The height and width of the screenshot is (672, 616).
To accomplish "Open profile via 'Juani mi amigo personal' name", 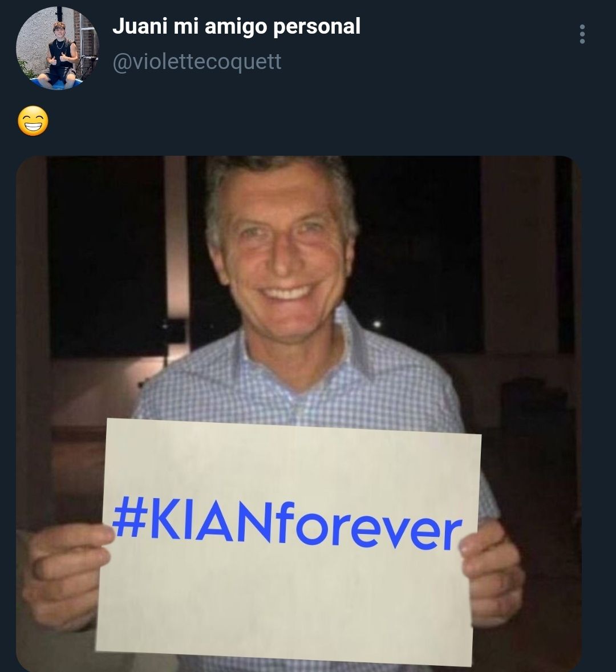I will click(x=236, y=27).
